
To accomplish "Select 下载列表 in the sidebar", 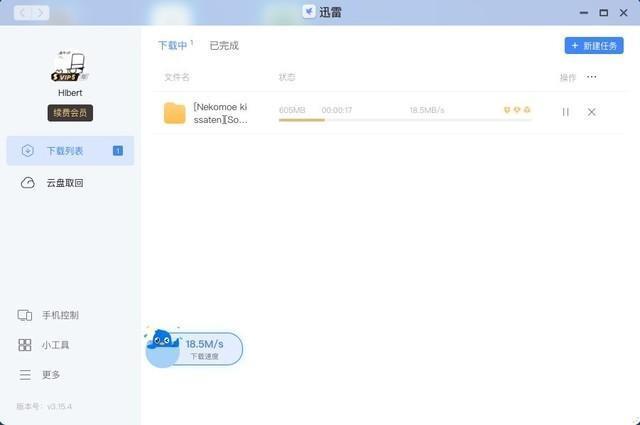I will (x=70, y=151).
